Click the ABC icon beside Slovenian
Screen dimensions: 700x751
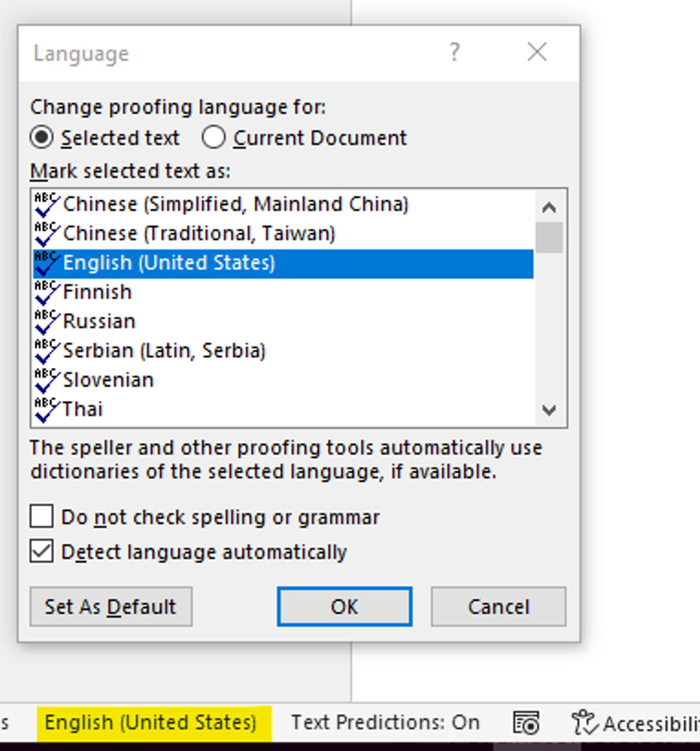click(x=47, y=380)
